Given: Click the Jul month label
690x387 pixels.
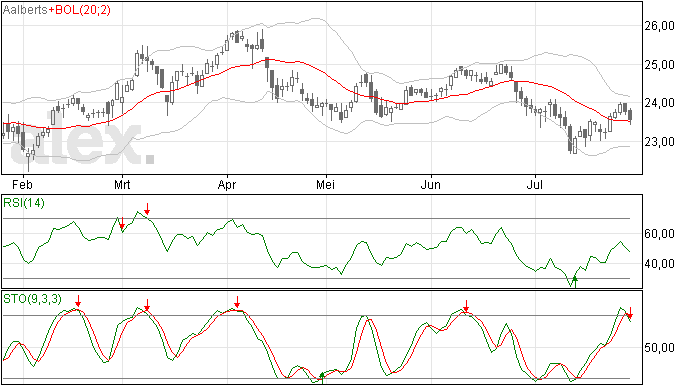Looking at the screenshot, I should pyautogui.click(x=535, y=184).
